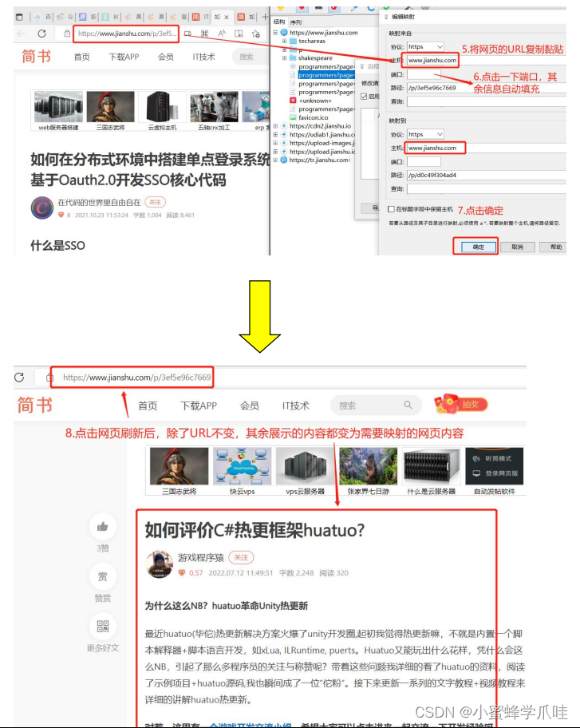Viewport: 580px width, 728px height.
Task: Expand the techareas folder node
Action: 284,41
